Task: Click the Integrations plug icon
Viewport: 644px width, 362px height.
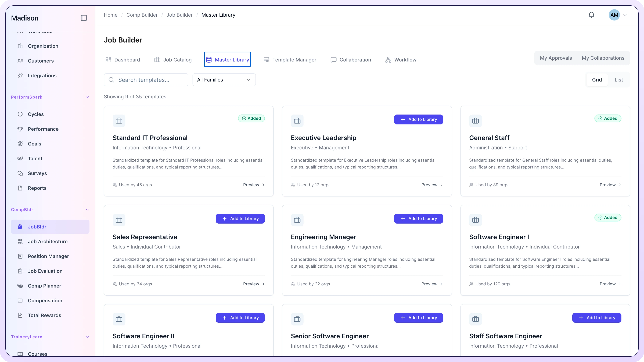Action: point(20,75)
